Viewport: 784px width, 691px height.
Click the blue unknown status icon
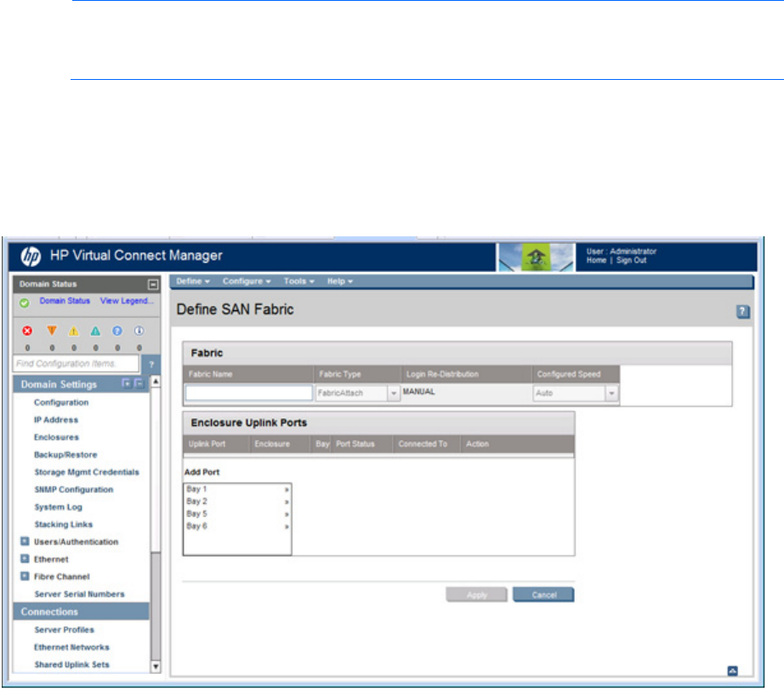[x=117, y=331]
